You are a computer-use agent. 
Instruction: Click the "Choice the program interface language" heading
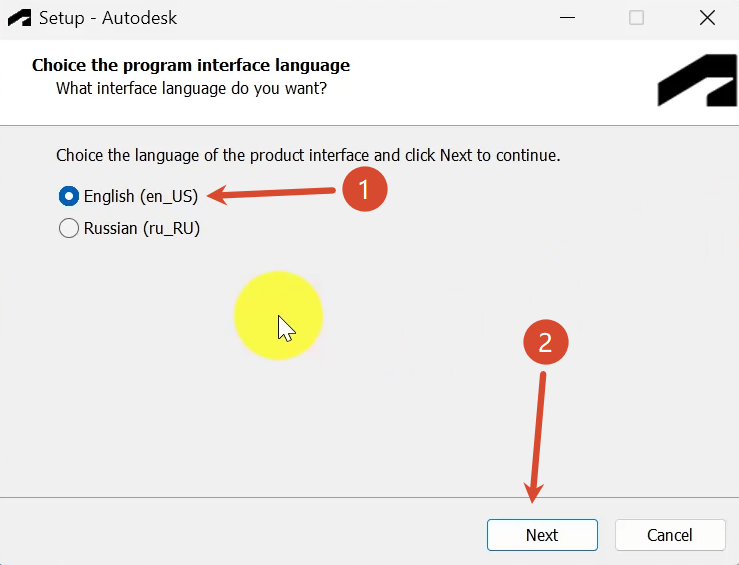pos(191,65)
